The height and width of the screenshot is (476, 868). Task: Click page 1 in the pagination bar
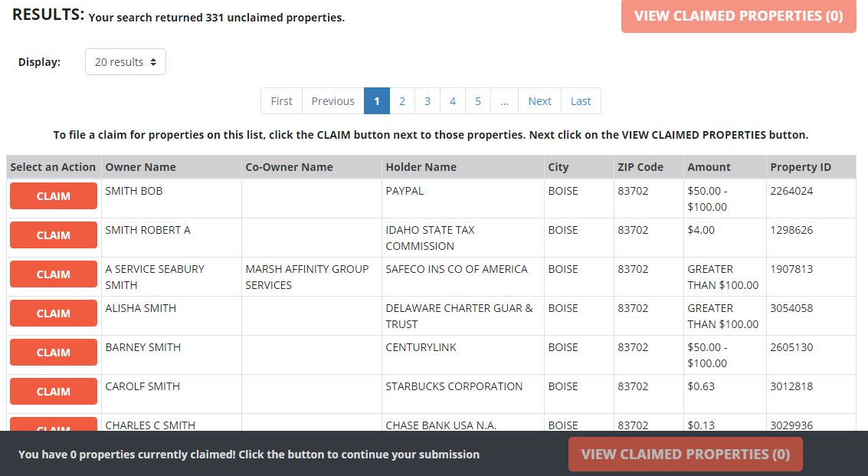click(x=376, y=100)
